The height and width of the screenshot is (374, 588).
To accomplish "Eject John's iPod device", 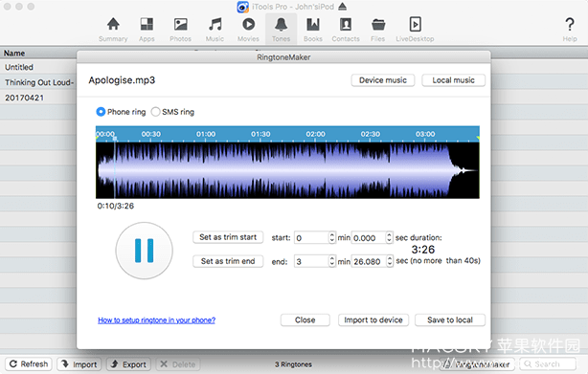I will (x=343, y=7).
